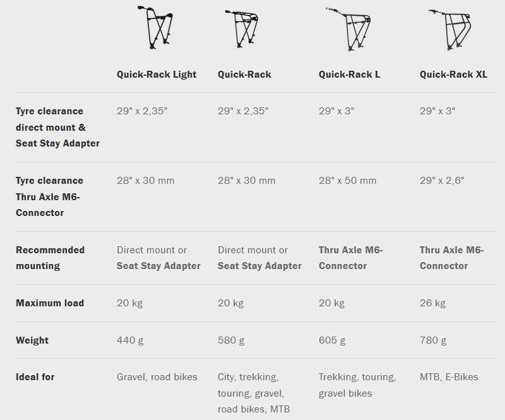
Task: Click Thru Axle M6-Connector for Quick-Rack L
Action: [x=351, y=258]
